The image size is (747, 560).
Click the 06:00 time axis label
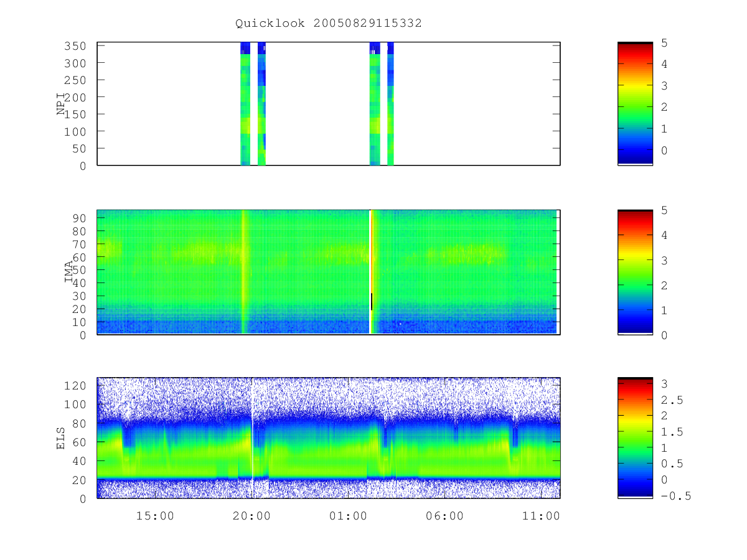(444, 516)
